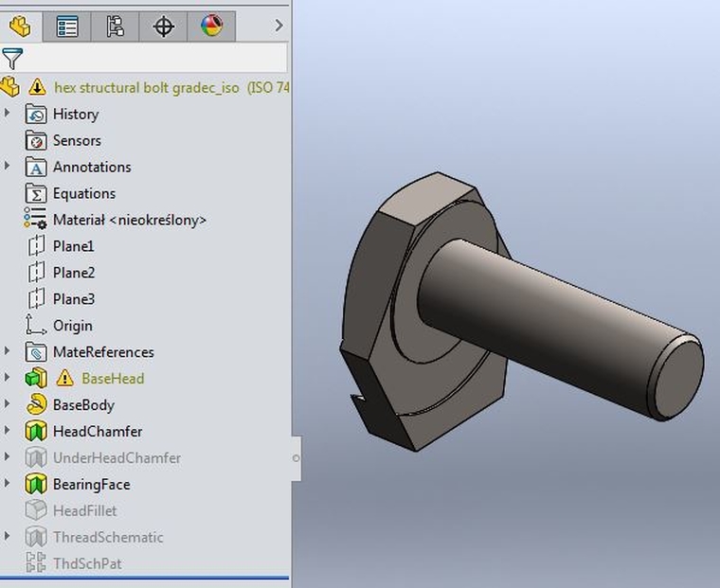Select Origin in the tree
Viewport: 720px width, 588px height.
click(x=73, y=326)
